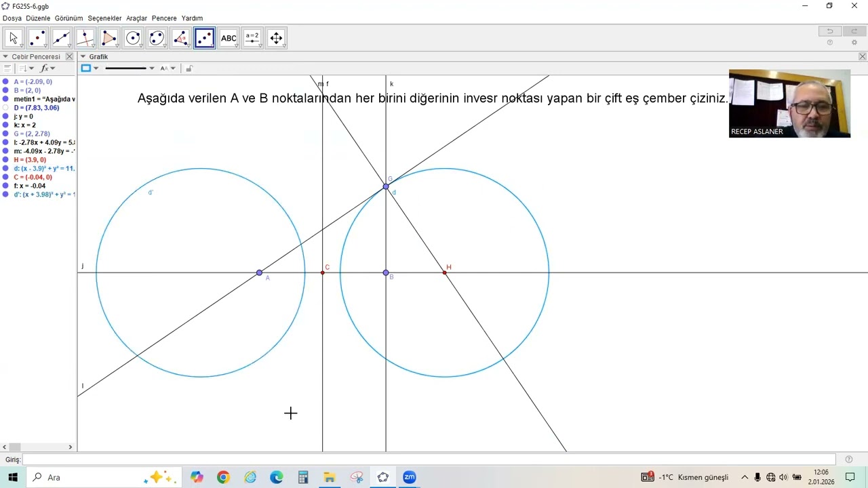Open the Dosya menu
Screen dimensions: 868x488
(12, 18)
